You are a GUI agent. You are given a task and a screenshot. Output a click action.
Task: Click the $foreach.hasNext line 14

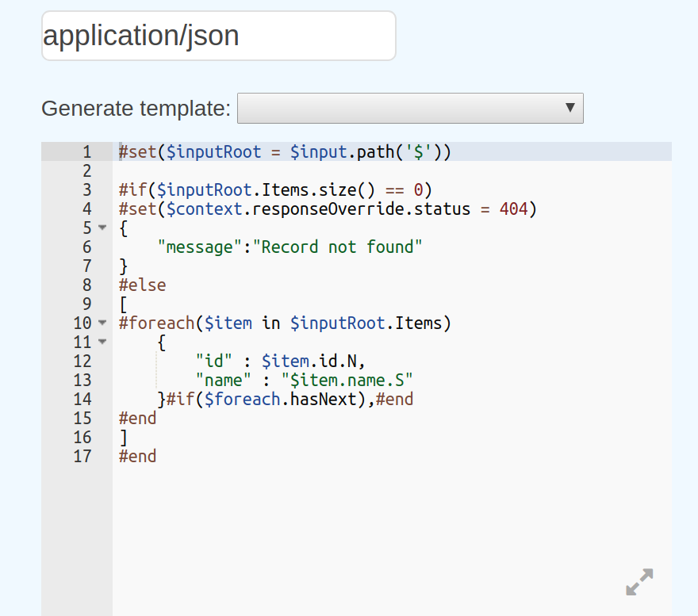click(286, 400)
